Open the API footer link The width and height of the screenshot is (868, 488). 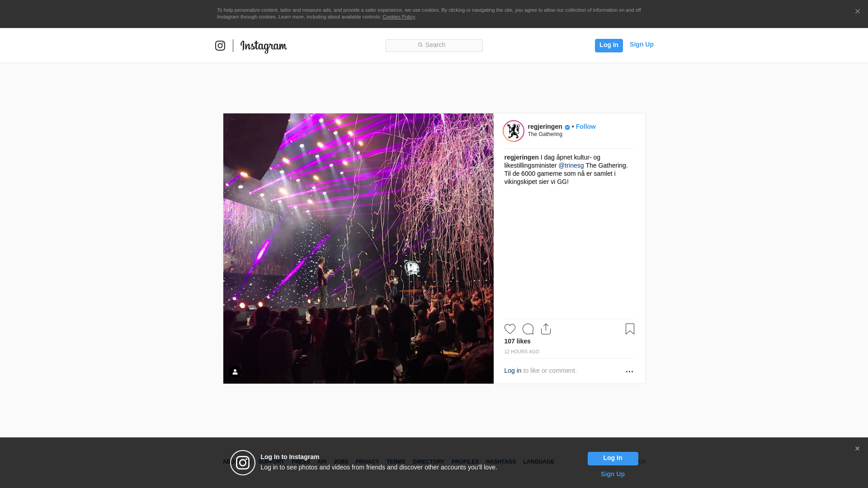click(322, 462)
